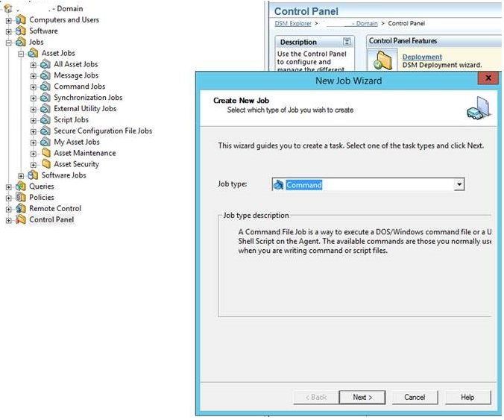
Task: Click the Computers and Users folder icon
Action: tap(21, 19)
